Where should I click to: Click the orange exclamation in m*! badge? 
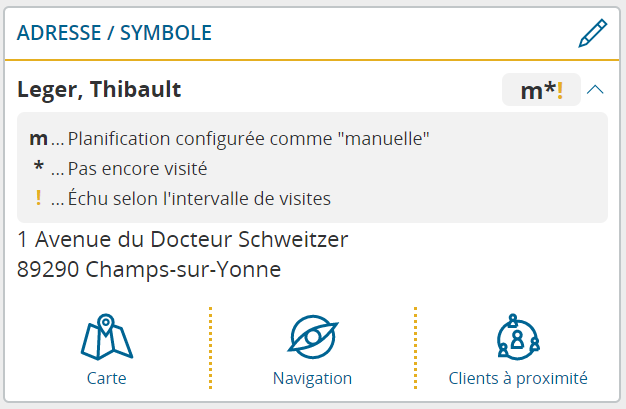point(560,90)
